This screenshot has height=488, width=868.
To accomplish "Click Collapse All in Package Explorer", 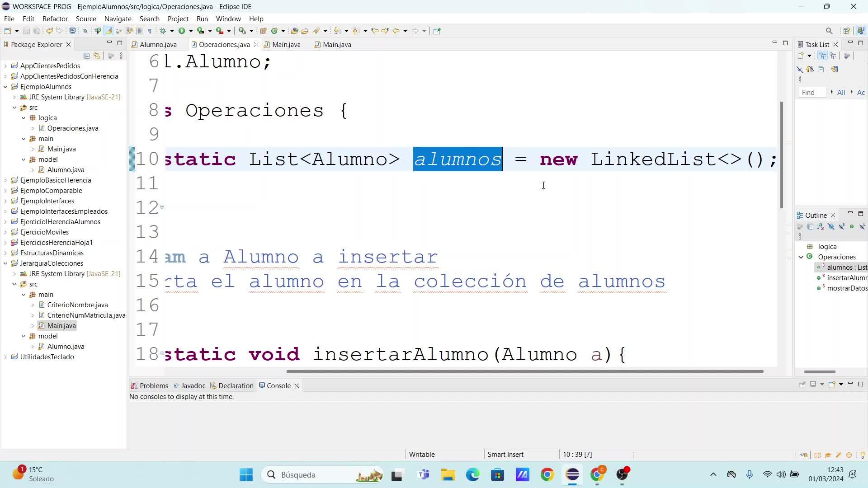I will click(86, 56).
